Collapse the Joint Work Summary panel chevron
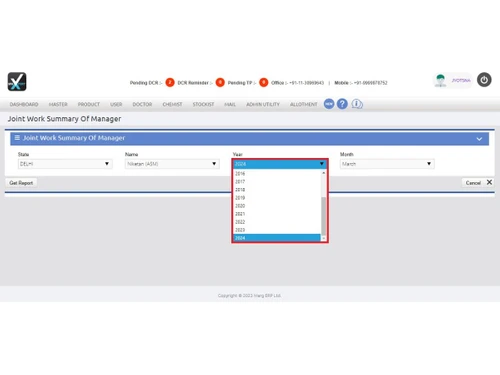This screenshot has width=500, height=375. (479, 139)
